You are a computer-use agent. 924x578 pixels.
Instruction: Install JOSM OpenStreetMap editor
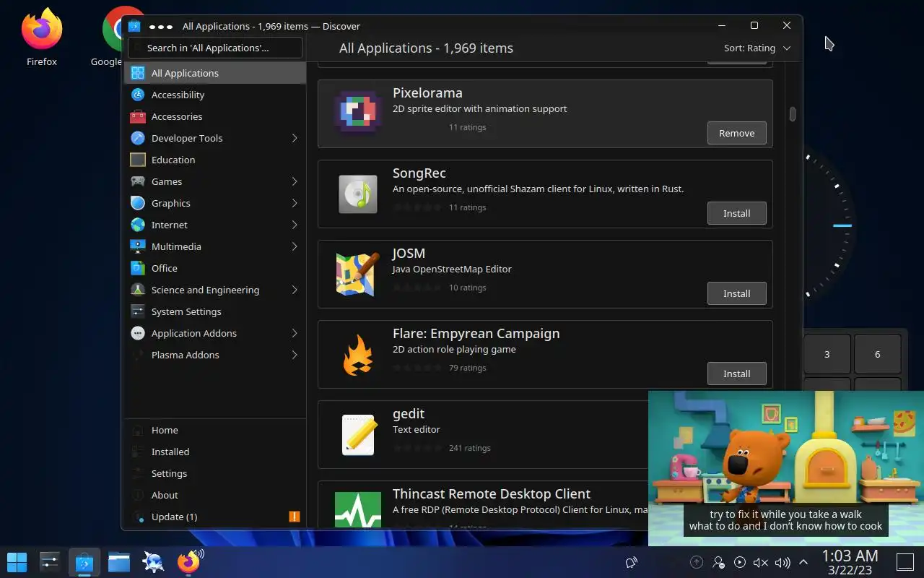point(736,293)
